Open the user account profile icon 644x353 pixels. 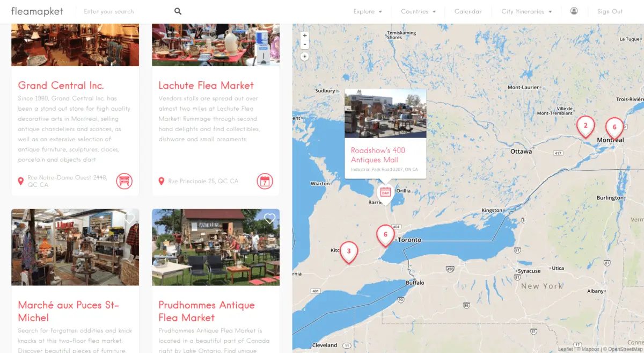click(574, 11)
